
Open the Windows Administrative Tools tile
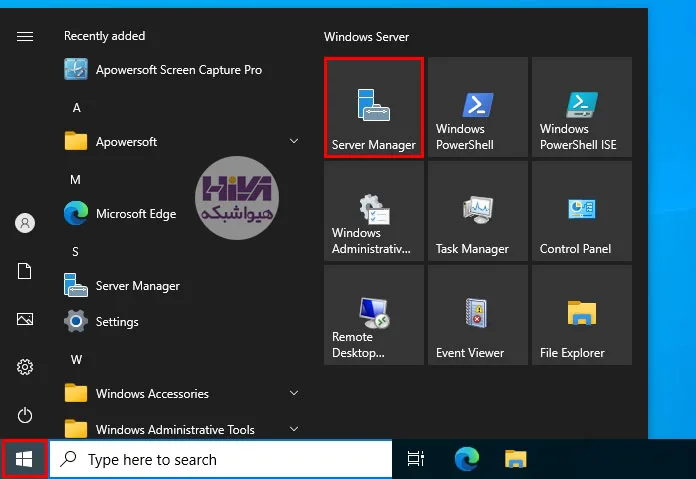click(374, 211)
